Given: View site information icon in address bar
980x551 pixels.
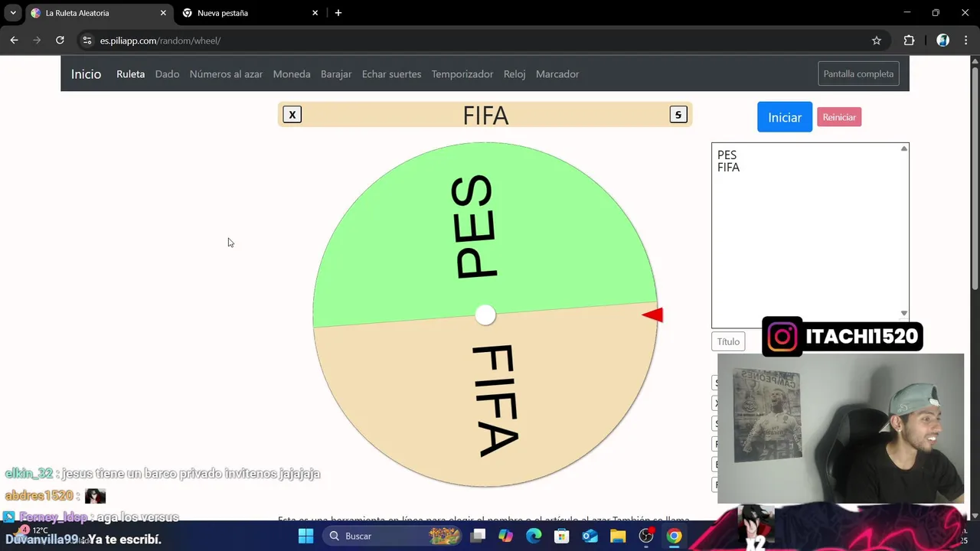Looking at the screenshot, I should click(x=87, y=41).
